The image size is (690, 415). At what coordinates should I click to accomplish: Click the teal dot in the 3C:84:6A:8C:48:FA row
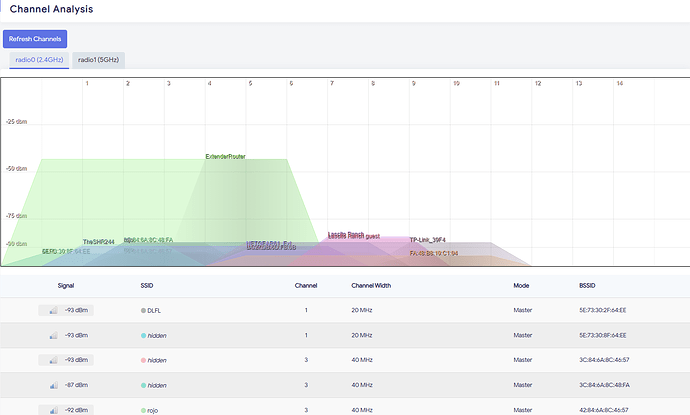tap(143, 386)
